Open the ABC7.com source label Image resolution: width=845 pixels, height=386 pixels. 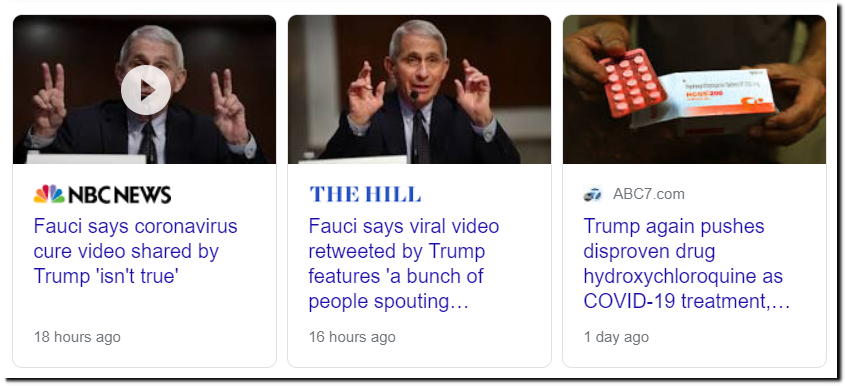(649, 194)
